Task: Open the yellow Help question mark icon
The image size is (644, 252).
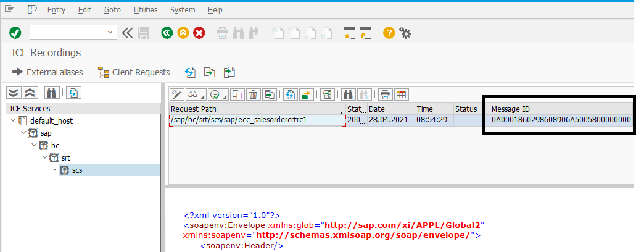Action: [x=389, y=33]
